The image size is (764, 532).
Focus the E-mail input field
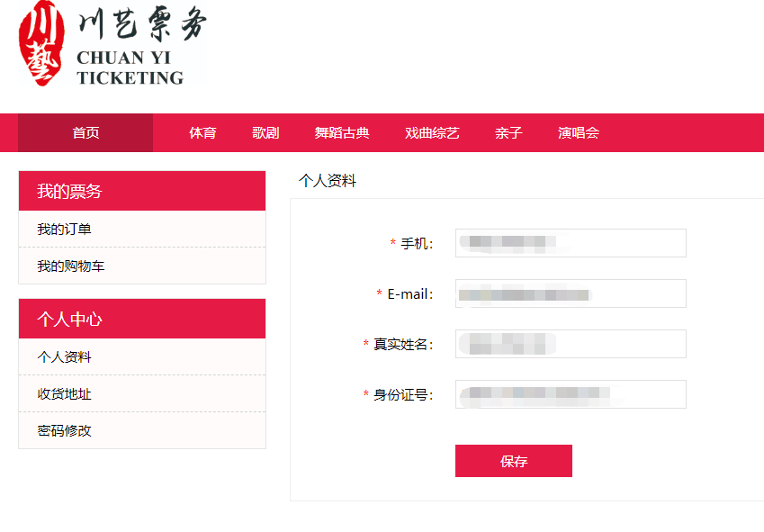pos(571,293)
